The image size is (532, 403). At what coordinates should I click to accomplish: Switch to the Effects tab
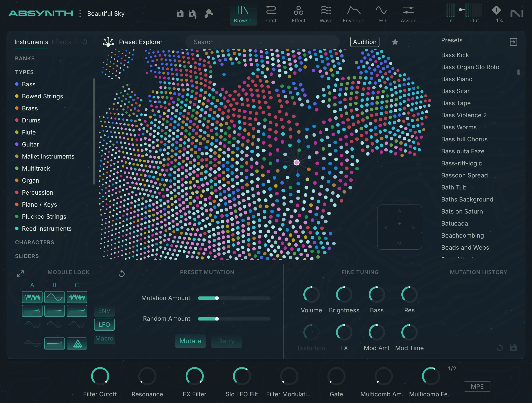click(x=61, y=42)
